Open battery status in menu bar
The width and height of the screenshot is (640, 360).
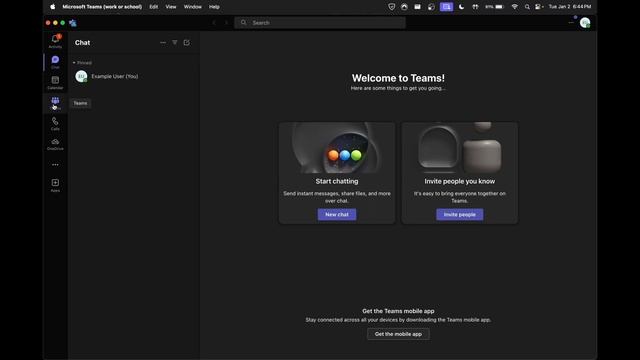point(495,7)
